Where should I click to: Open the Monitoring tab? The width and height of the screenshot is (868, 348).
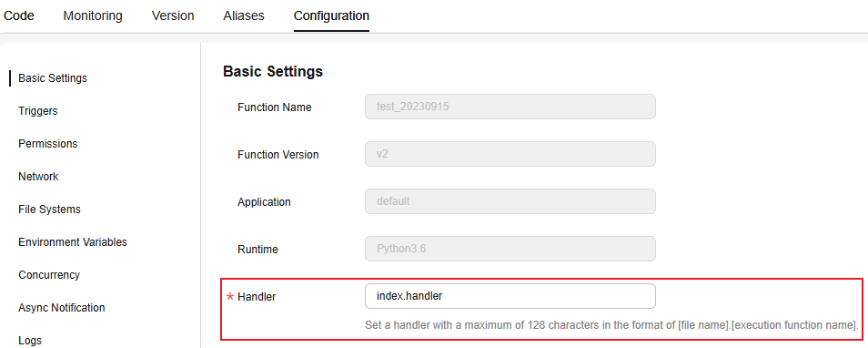(93, 15)
